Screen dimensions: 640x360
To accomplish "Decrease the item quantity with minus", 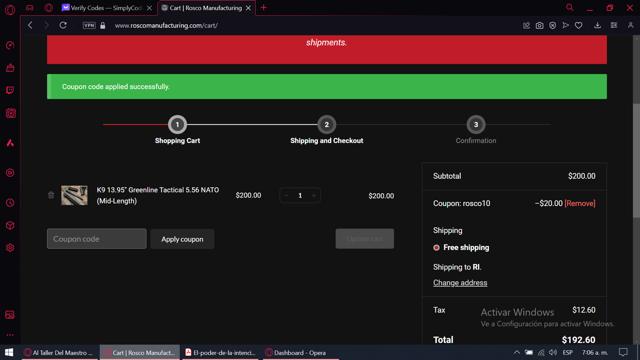I will (x=286, y=196).
